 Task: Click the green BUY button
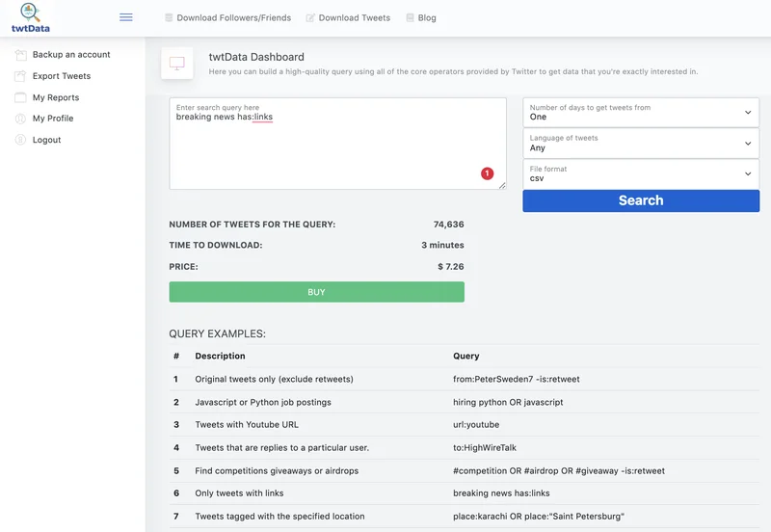pyautogui.click(x=317, y=292)
